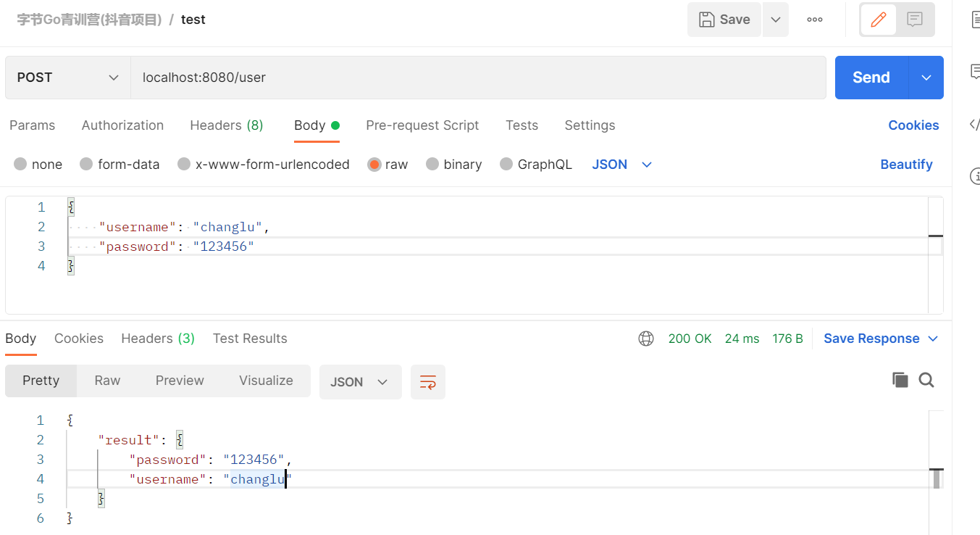
Task: Click the response body vertical scrollbar
Action: point(937,478)
